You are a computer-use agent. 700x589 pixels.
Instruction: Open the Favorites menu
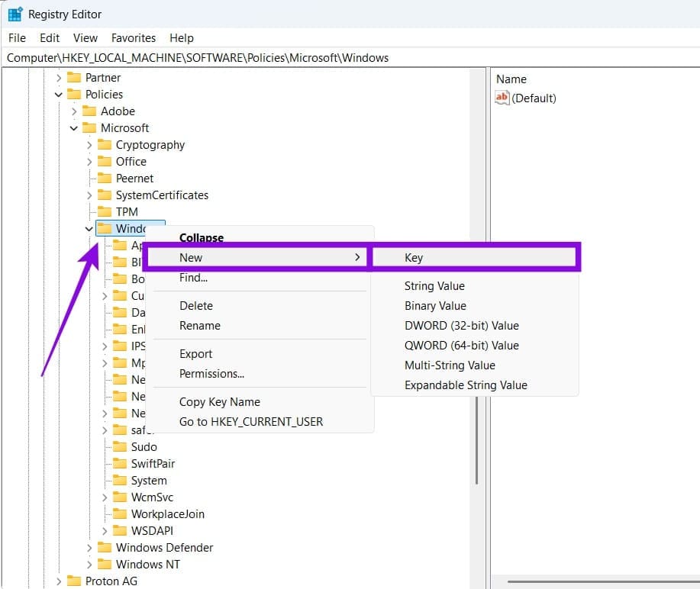(134, 38)
